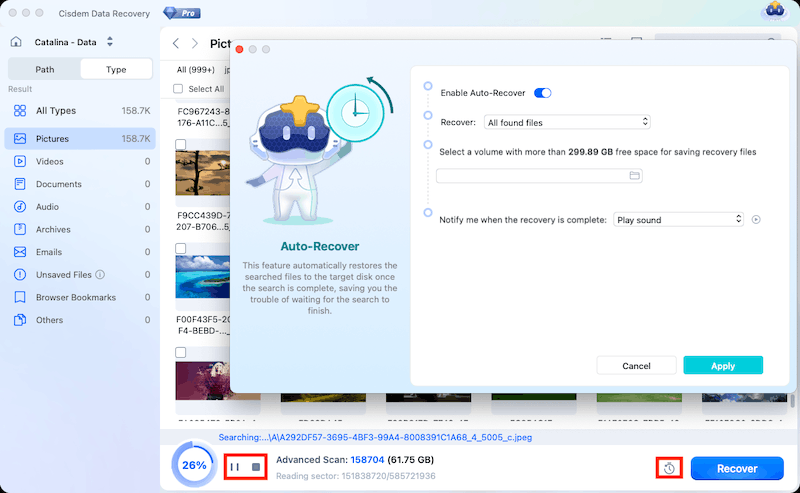Click the Cancel button
Viewport: 800px width, 493px height.
click(636, 365)
